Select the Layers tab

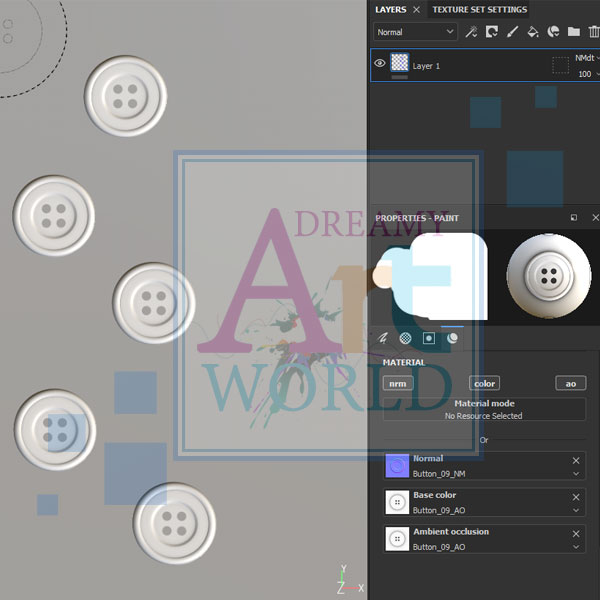(390, 10)
